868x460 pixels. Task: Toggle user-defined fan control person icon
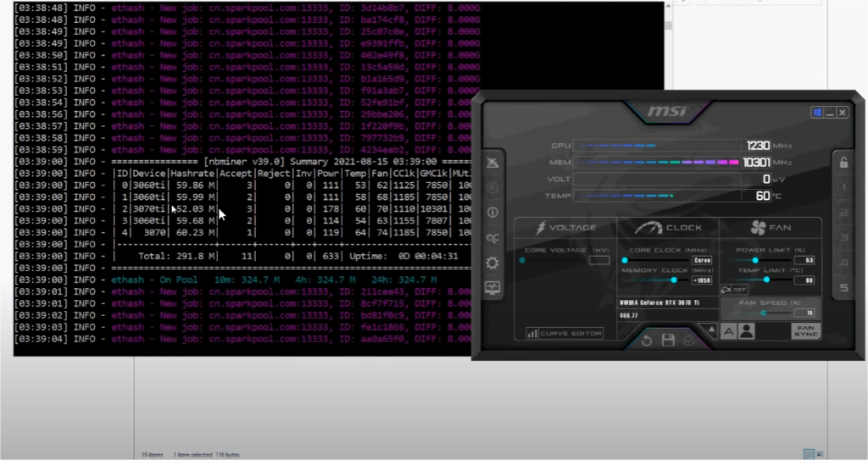(x=746, y=331)
